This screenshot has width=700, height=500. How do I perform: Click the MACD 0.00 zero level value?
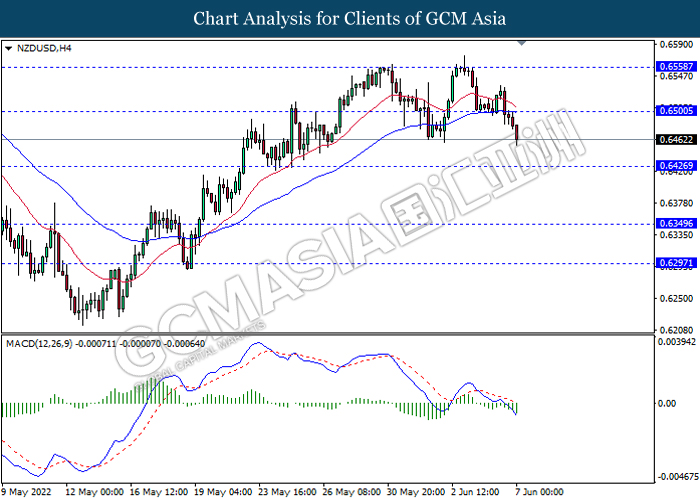(x=667, y=404)
